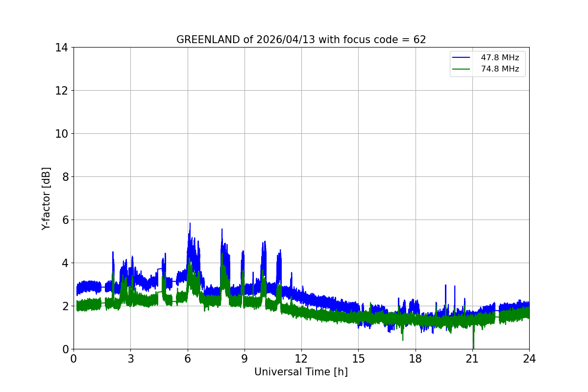This screenshot has height=392, width=588.
Task: Click the y-axis tick label 12
Action: pos(61,91)
